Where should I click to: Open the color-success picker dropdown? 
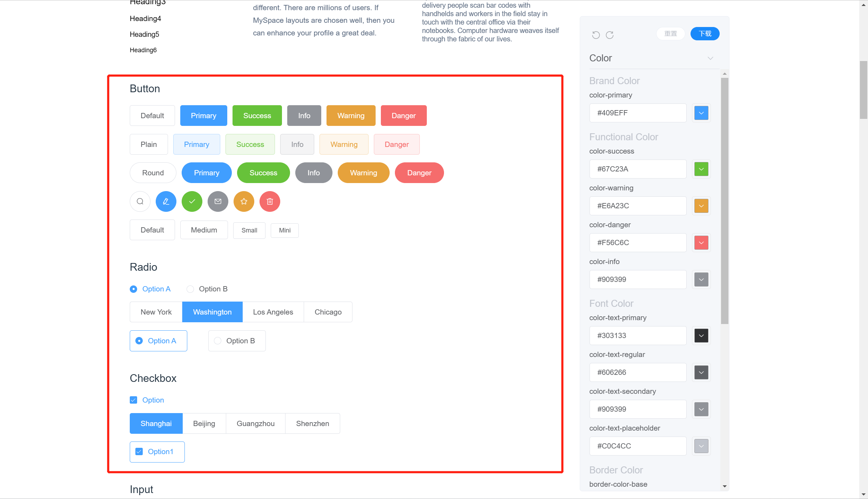tap(701, 169)
